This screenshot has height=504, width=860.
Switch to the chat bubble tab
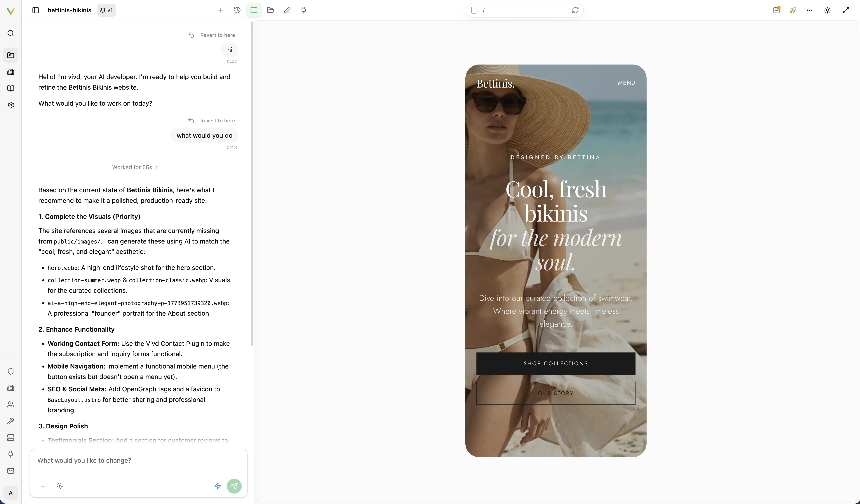point(254,10)
